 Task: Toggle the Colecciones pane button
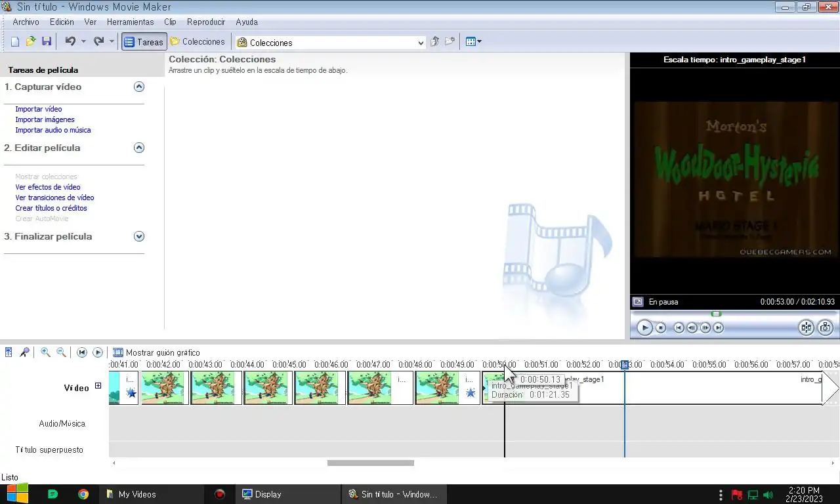coord(197,41)
